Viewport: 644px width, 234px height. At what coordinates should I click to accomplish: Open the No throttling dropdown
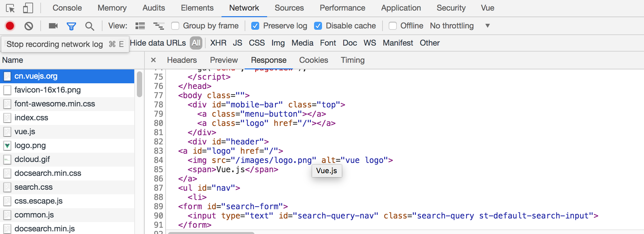pos(460,26)
